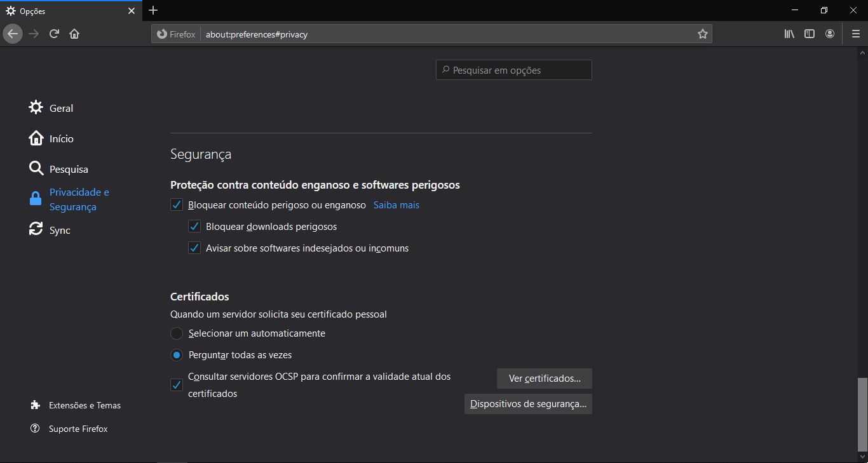This screenshot has height=463, width=868.
Task: Reload the current page
Action: pyautogui.click(x=55, y=34)
